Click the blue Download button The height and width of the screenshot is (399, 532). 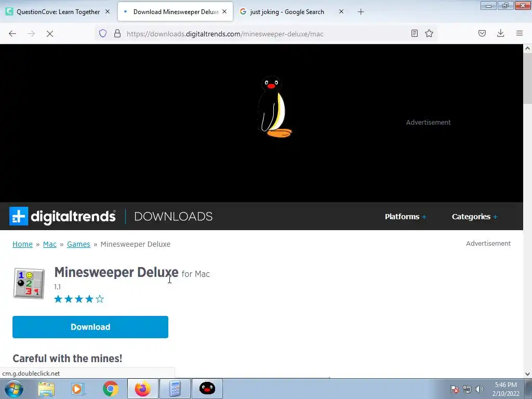coord(90,327)
